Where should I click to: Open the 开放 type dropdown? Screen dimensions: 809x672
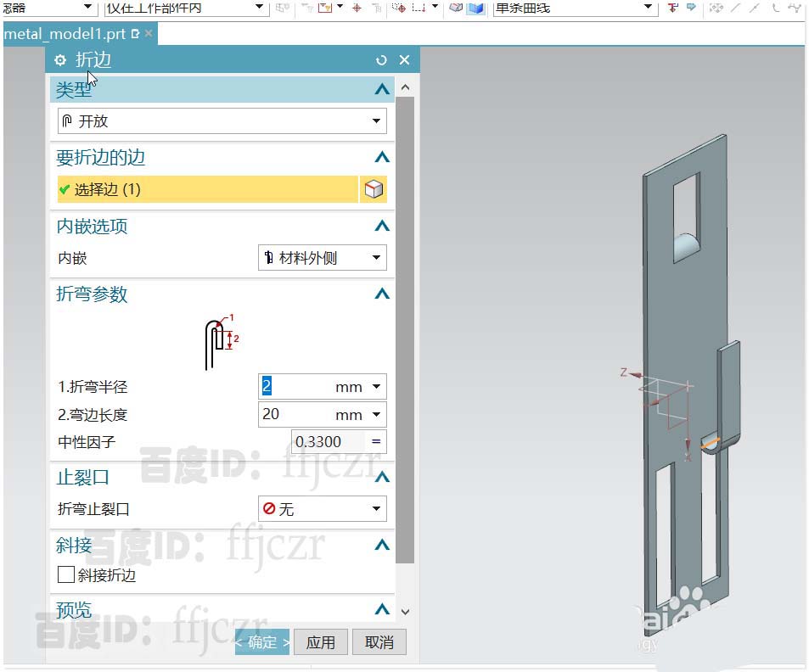point(222,121)
